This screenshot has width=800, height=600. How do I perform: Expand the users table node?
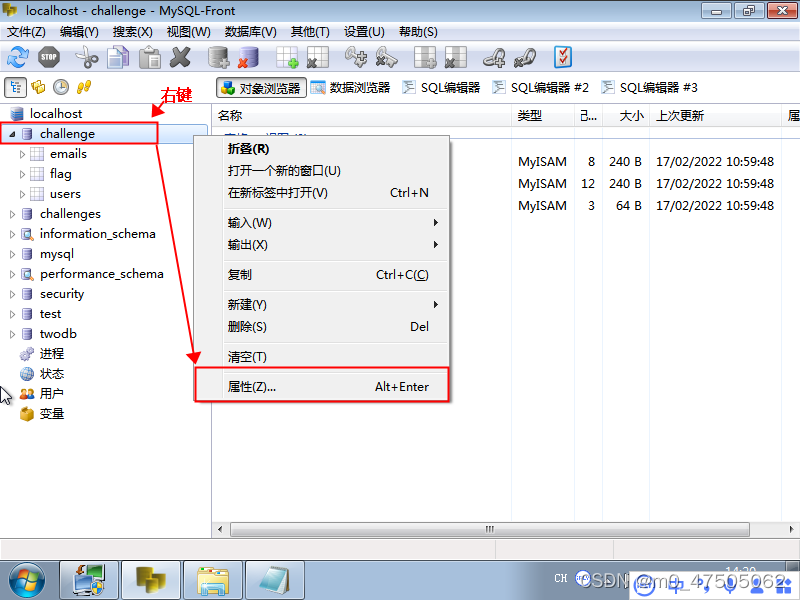(x=22, y=194)
